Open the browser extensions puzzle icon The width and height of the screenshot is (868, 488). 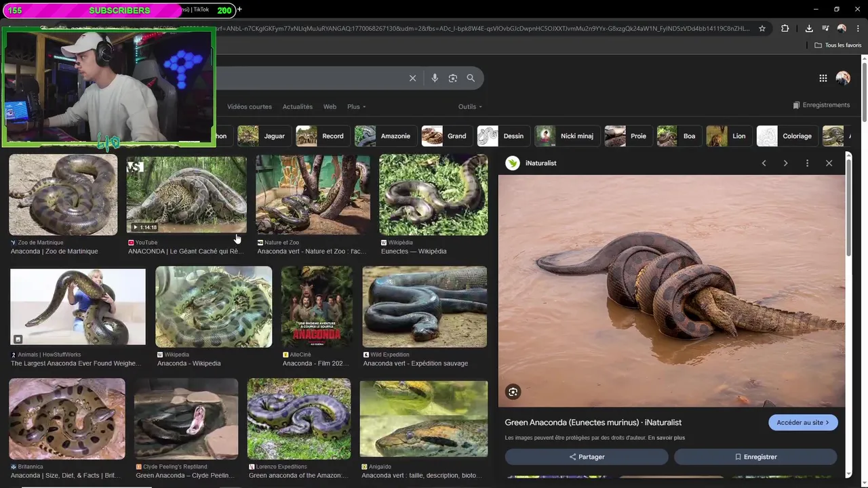[x=785, y=28]
